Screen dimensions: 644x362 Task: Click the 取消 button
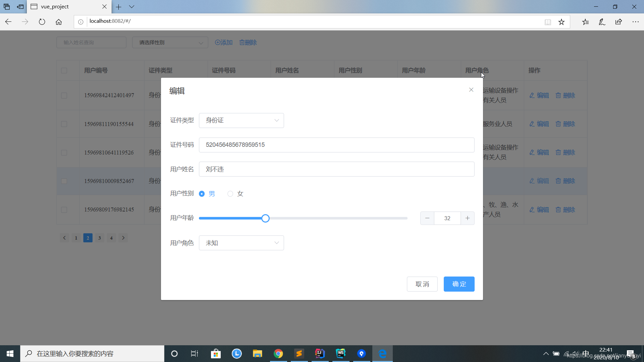(422, 284)
